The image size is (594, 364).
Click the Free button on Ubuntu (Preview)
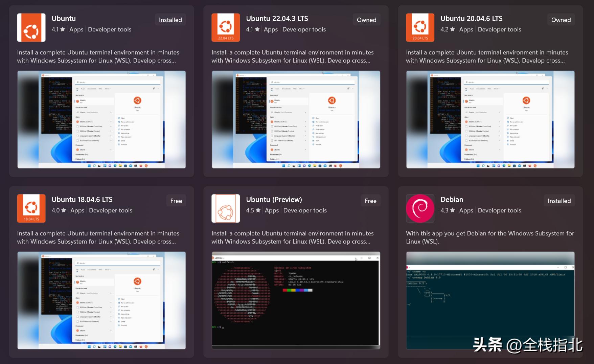tap(371, 201)
